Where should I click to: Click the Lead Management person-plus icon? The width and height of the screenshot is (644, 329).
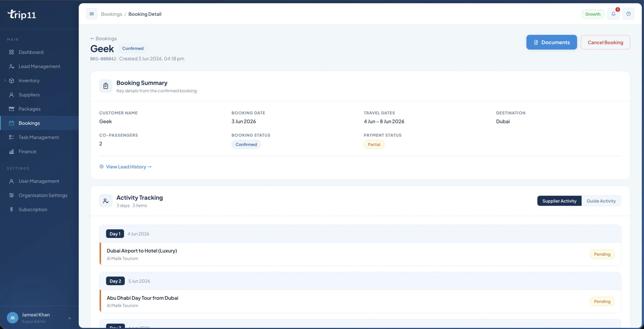tap(11, 66)
